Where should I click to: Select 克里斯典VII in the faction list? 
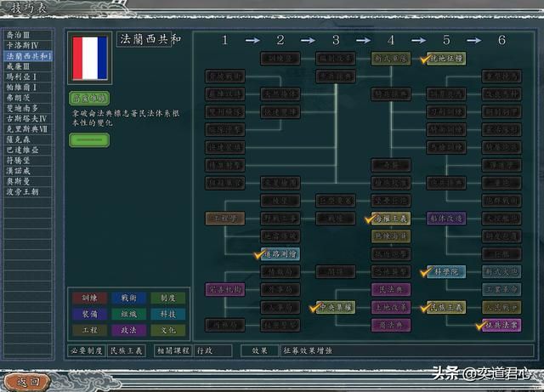28,129
